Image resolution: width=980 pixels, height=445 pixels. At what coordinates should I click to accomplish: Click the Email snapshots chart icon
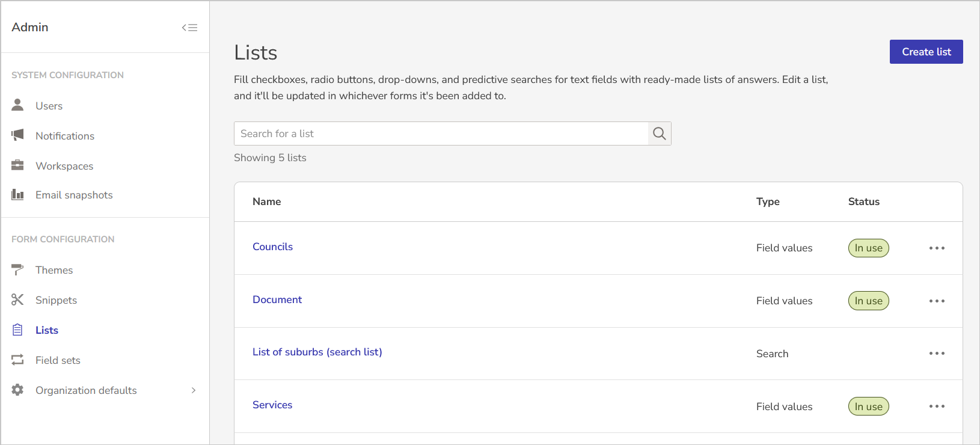point(17,194)
